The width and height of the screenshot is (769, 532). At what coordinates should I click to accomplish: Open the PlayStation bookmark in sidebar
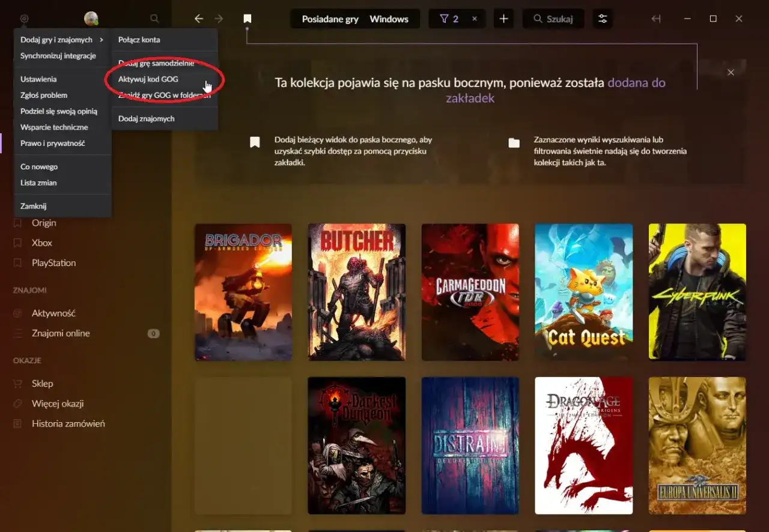(x=53, y=262)
